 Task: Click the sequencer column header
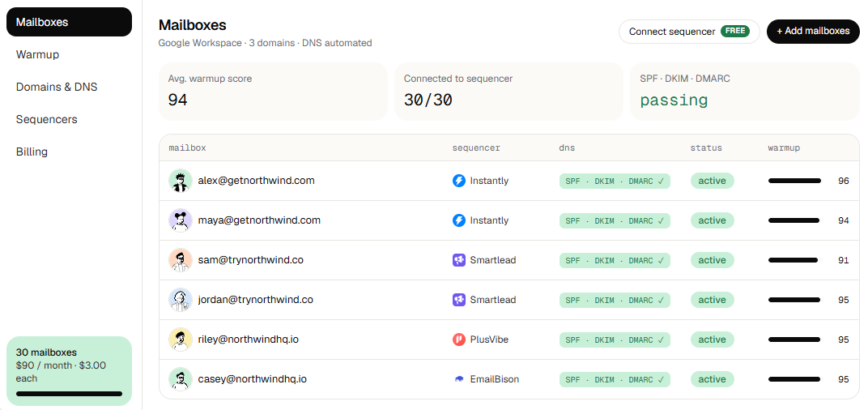pyautogui.click(x=476, y=148)
